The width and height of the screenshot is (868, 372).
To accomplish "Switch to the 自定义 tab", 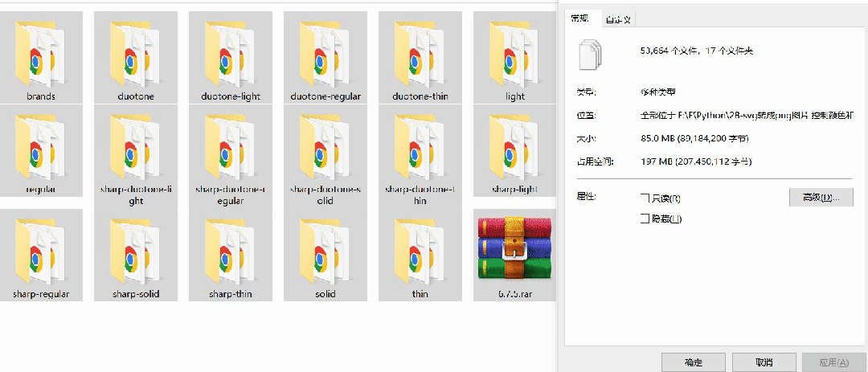I will [618, 19].
